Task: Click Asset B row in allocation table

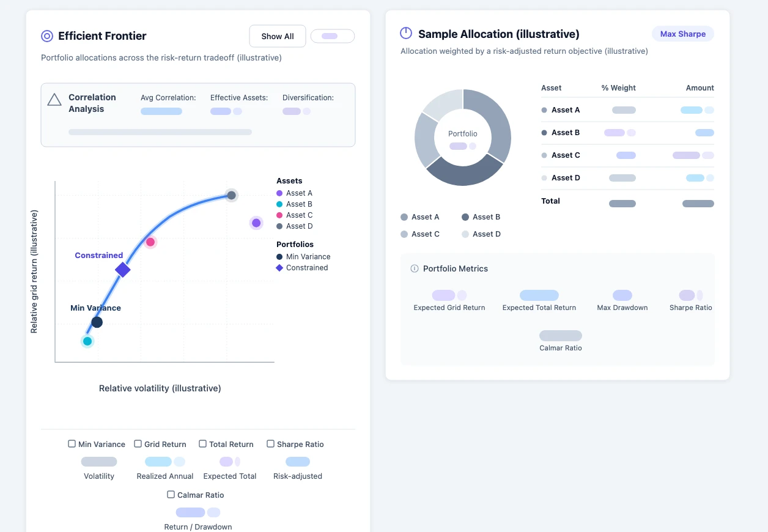Action: [627, 133]
